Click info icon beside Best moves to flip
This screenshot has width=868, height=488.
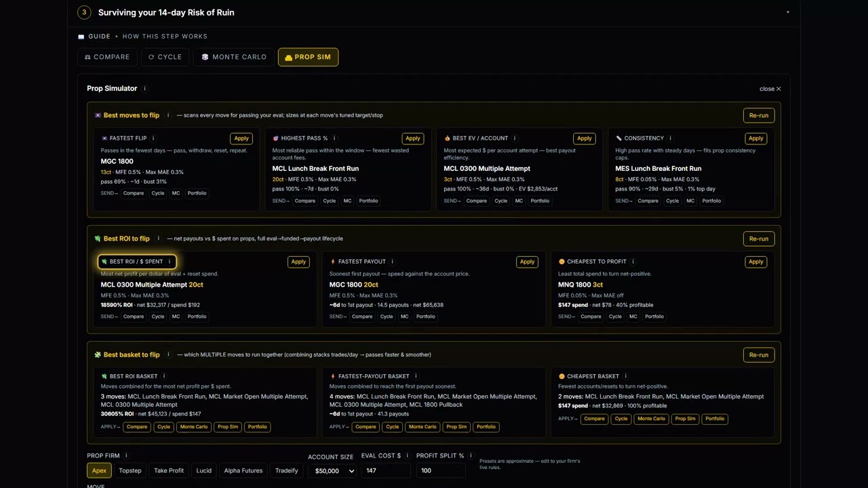pyautogui.click(x=168, y=115)
